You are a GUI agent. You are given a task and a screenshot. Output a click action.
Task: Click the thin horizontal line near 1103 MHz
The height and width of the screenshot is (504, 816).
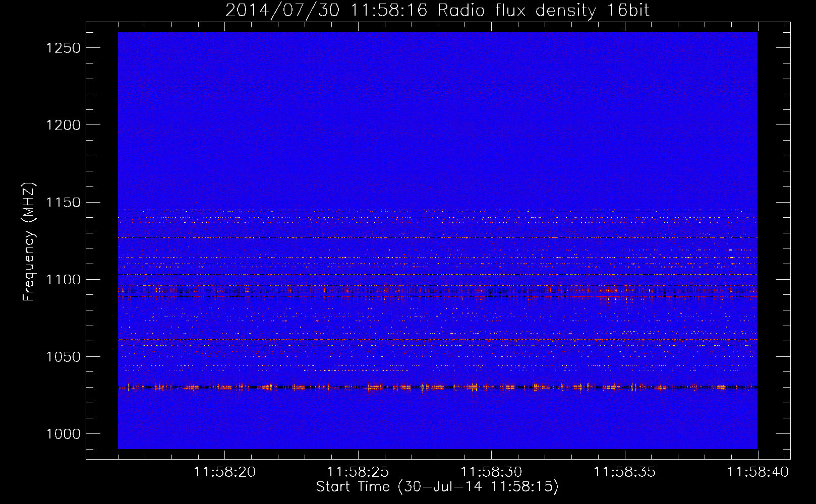coord(438,275)
